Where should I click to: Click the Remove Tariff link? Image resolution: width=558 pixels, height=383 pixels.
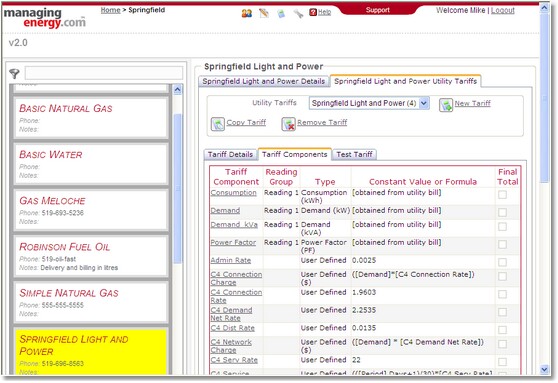(x=322, y=122)
